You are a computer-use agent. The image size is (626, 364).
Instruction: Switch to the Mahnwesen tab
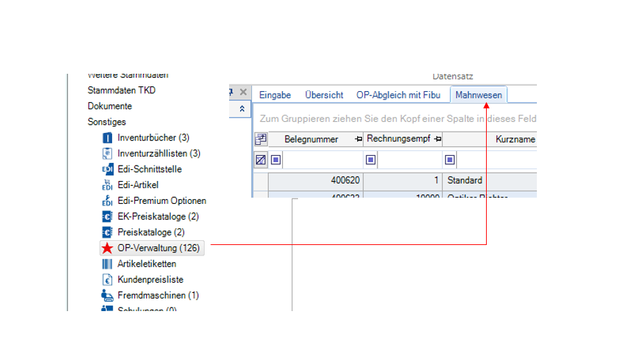tap(478, 95)
